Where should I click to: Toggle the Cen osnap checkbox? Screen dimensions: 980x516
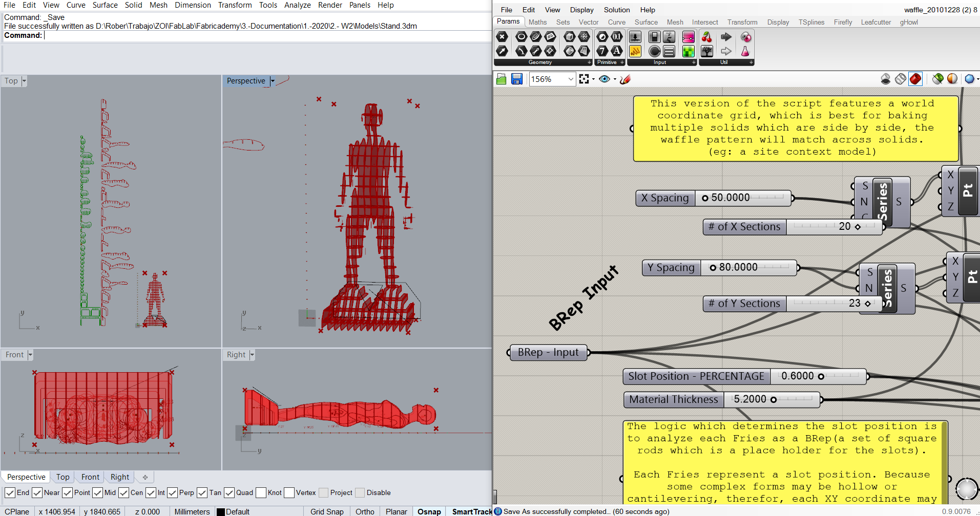(x=123, y=492)
